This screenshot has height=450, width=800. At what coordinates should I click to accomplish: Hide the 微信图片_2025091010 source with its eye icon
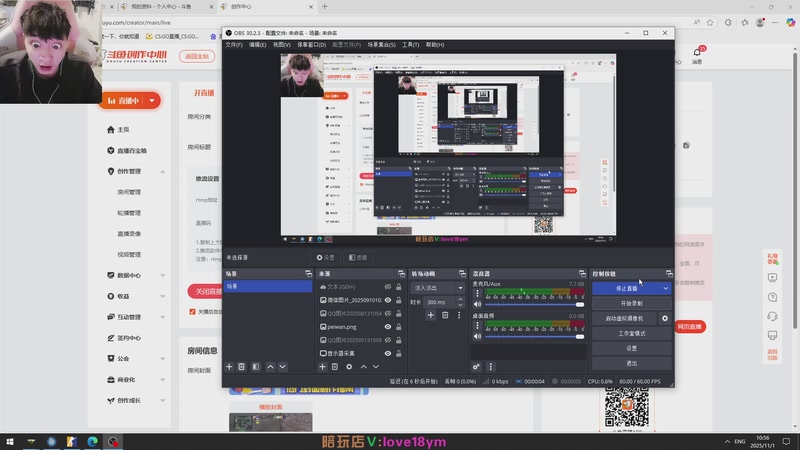click(388, 301)
